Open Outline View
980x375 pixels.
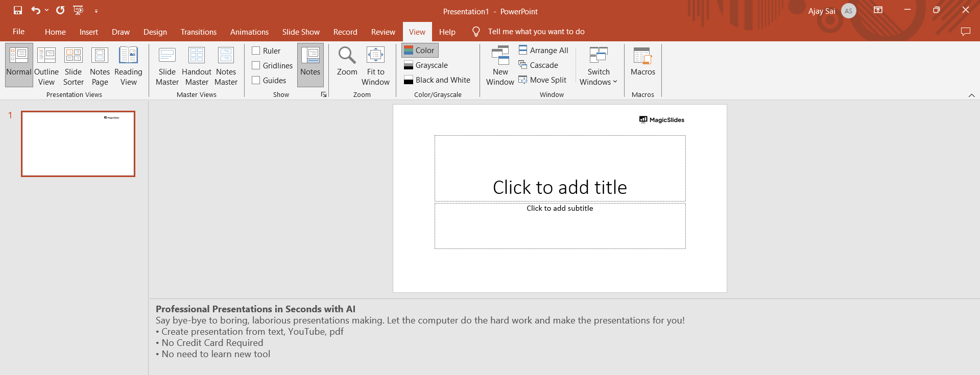pos(46,66)
